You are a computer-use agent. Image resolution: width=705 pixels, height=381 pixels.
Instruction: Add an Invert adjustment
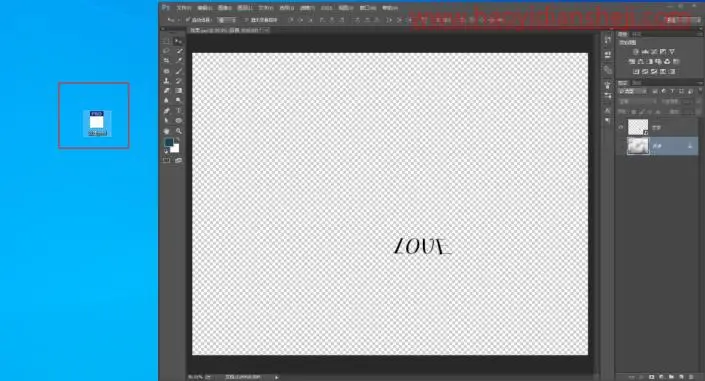pos(636,72)
